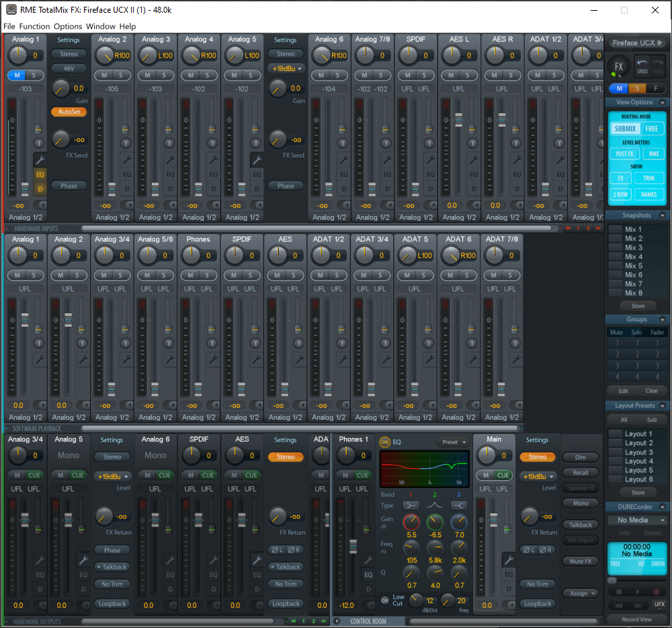This screenshot has width=672, height=628.
Task: Click the DURecorder previous track icon
Action: click(618, 606)
